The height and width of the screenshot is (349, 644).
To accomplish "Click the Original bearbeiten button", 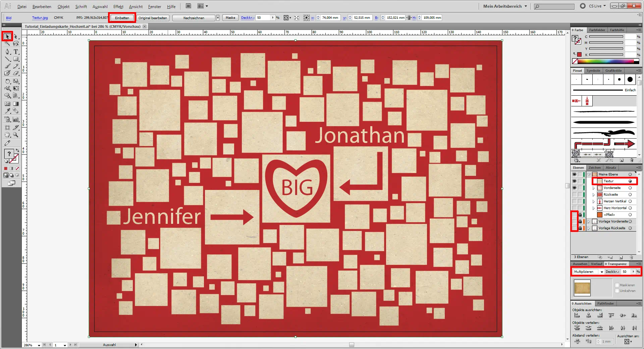I will point(153,18).
